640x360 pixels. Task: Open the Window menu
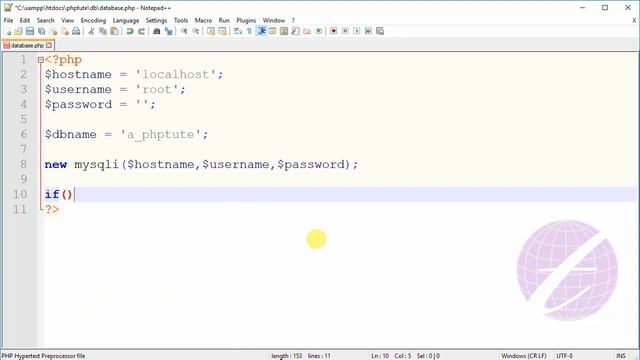[273, 20]
